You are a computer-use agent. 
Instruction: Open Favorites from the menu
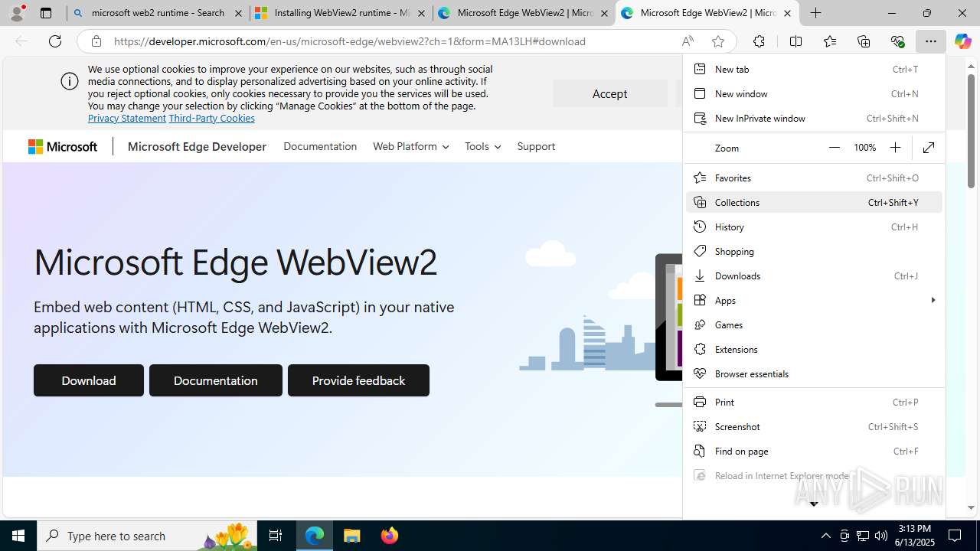814,178
